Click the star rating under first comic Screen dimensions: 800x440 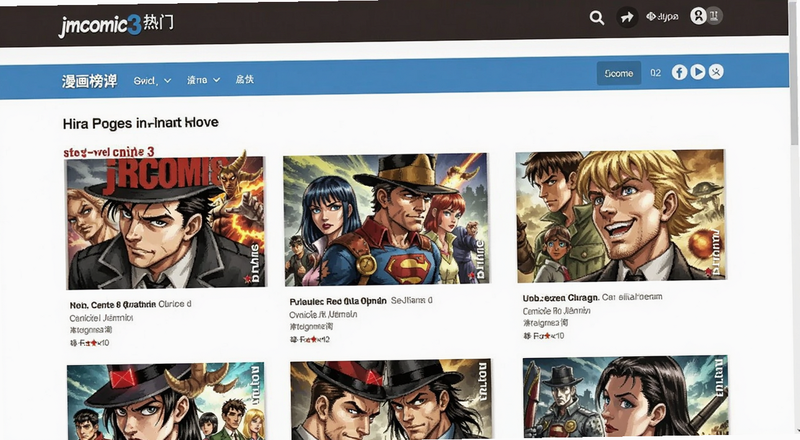pyautogui.click(x=89, y=343)
